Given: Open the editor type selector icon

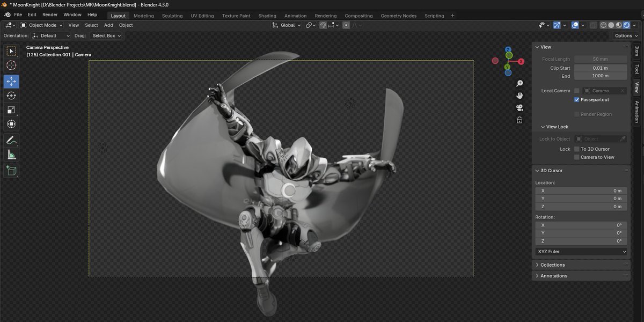Looking at the screenshot, I should 10,25.
